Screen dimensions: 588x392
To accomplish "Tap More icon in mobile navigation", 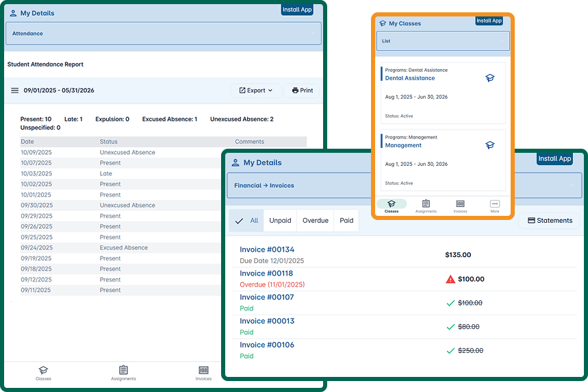I will [494, 206].
